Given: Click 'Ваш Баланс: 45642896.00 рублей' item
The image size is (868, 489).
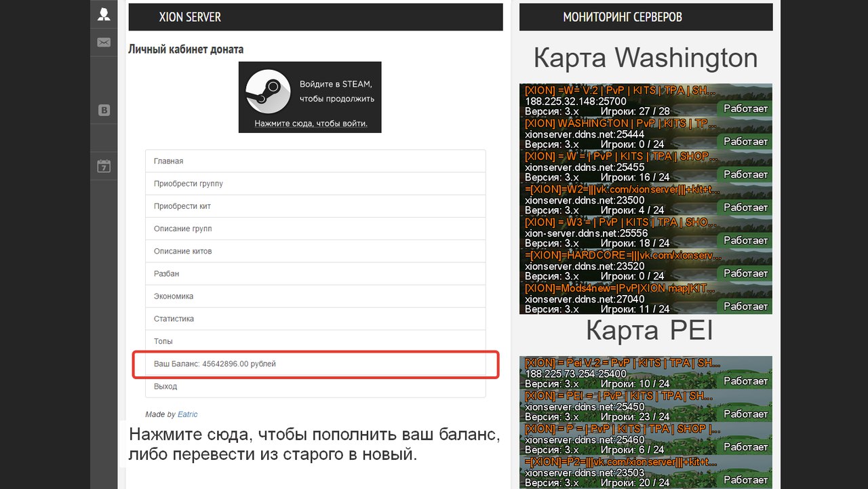Looking at the screenshot, I should tap(315, 364).
